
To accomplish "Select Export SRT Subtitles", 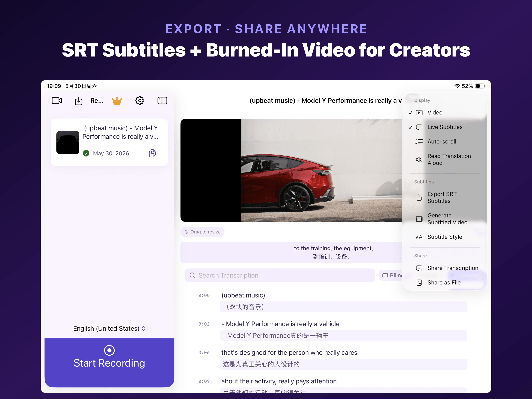I will click(x=444, y=197).
